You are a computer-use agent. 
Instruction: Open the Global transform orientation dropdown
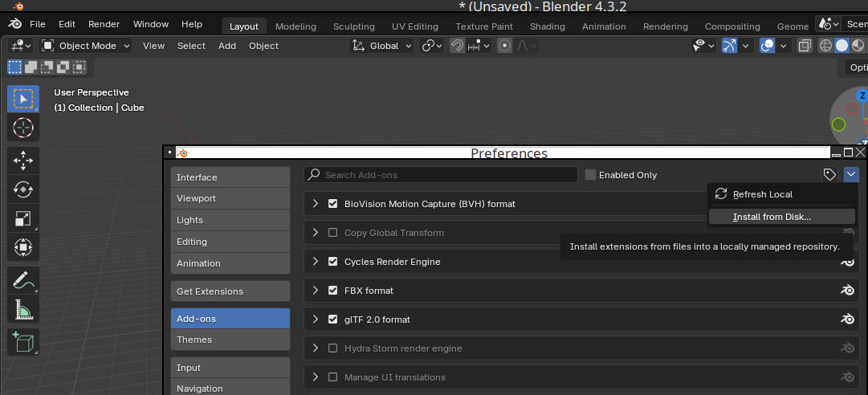click(x=382, y=46)
